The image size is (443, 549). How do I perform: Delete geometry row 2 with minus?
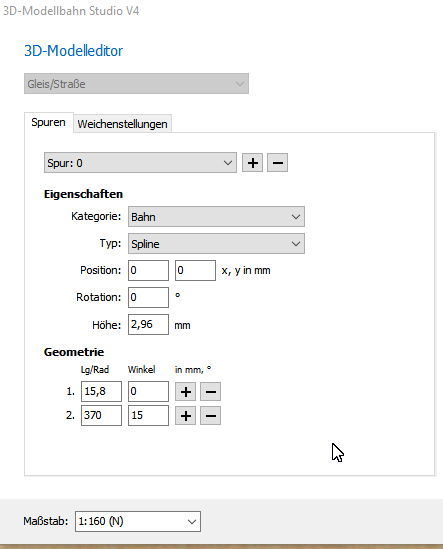210,416
